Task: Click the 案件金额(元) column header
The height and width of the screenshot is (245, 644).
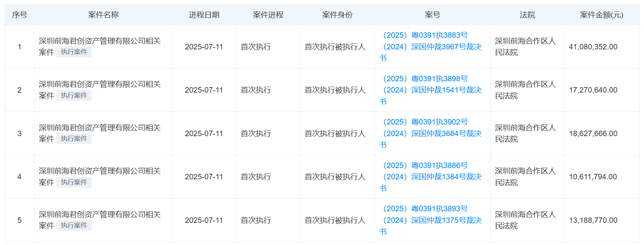Action: (602, 15)
